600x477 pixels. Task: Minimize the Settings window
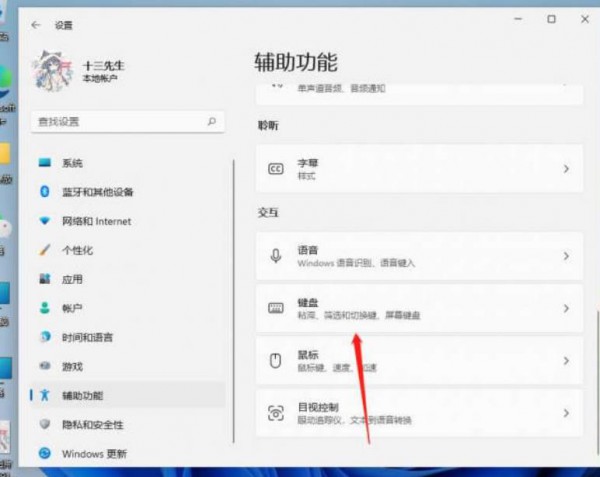(518, 19)
